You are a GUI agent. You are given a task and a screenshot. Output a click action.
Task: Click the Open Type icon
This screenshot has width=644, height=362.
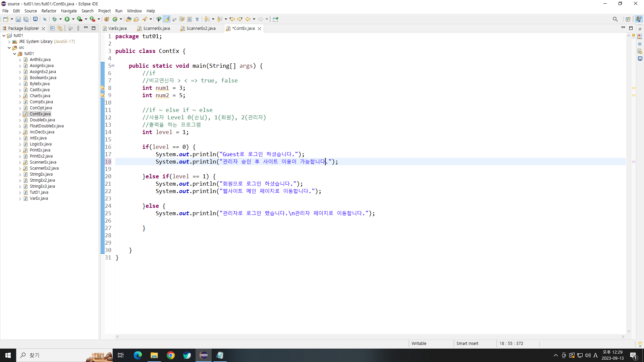128,19
